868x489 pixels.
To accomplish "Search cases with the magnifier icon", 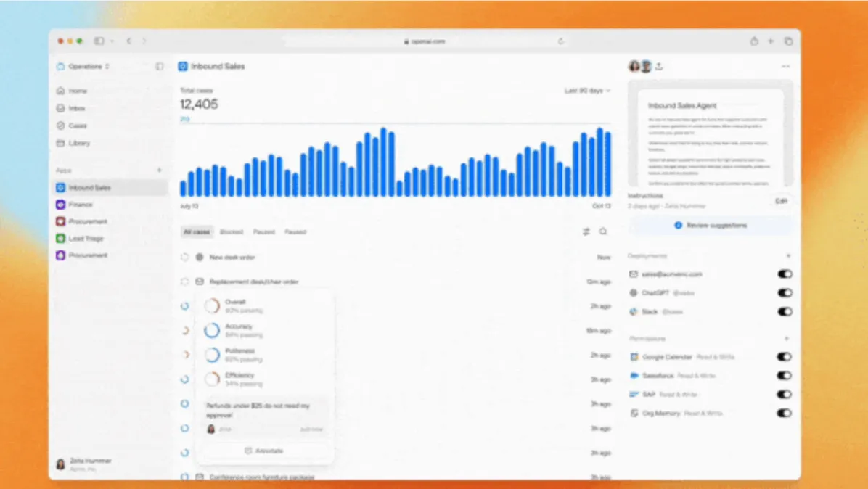I will [603, 231].
